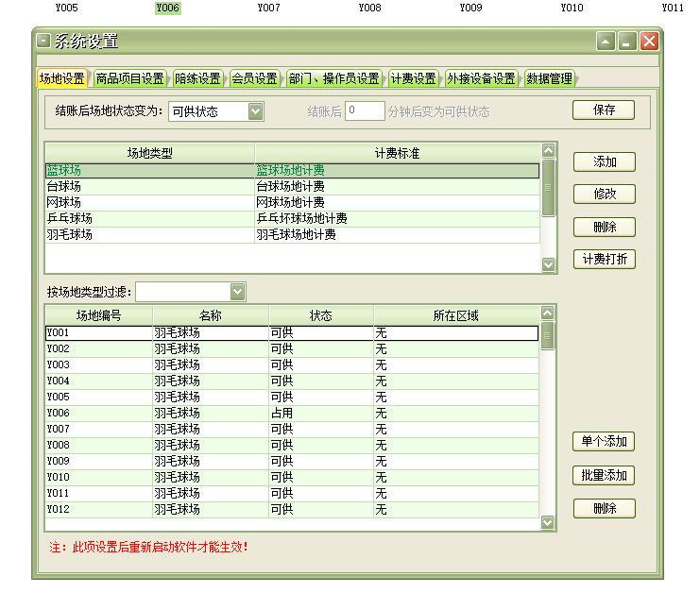Click the 保存 button

pos(604,110)
